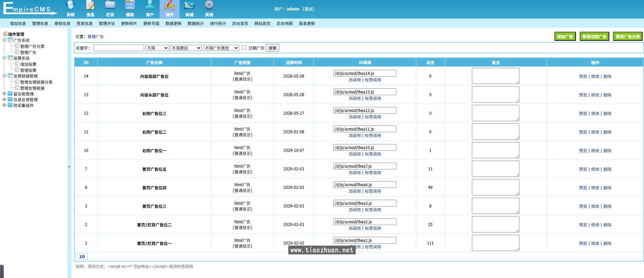644x278 pixels.
Task: Expand the 防采集插件 tree node
Action: click(x=4, y=105)
